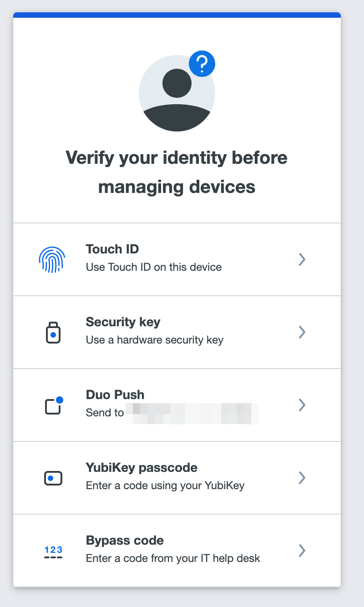
Task: Open Touch ID via its chevron arrow
Action: tap(302, 259)
